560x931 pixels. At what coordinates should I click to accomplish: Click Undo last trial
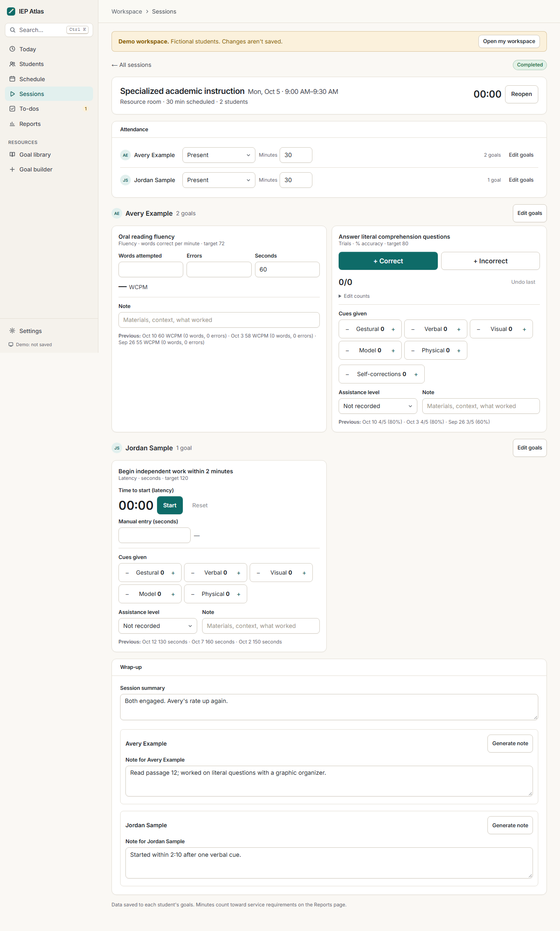(523, 282)
